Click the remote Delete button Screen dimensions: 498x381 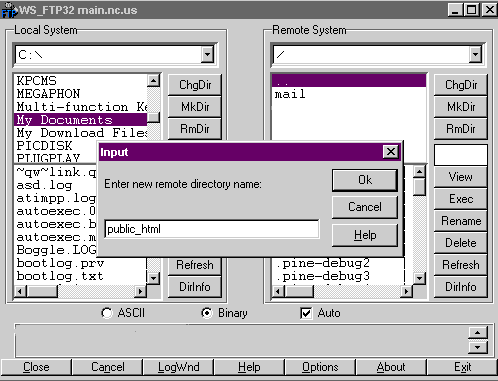(x=461, y=243)
